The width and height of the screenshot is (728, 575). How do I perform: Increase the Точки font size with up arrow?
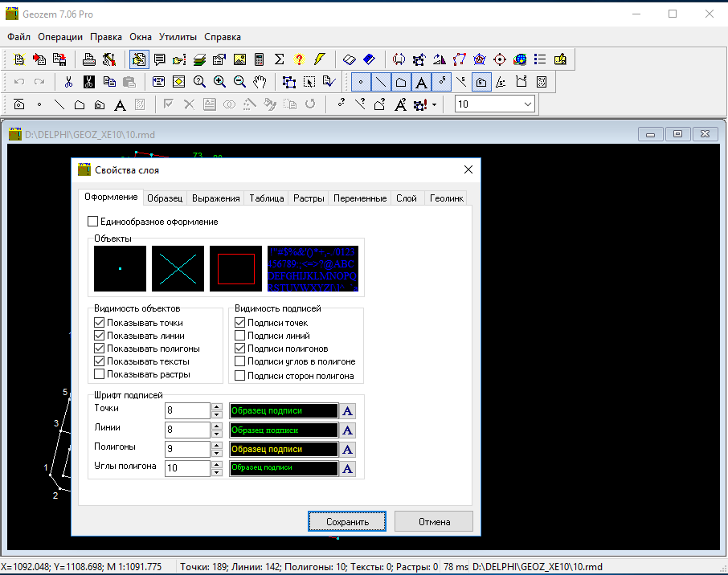pyautogui.click(x=217, y=407)
